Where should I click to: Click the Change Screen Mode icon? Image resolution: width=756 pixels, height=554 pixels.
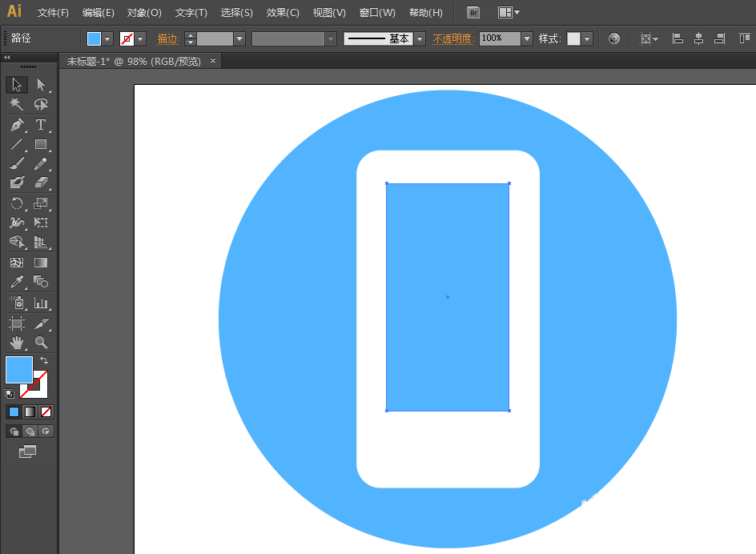click(27, 452)
